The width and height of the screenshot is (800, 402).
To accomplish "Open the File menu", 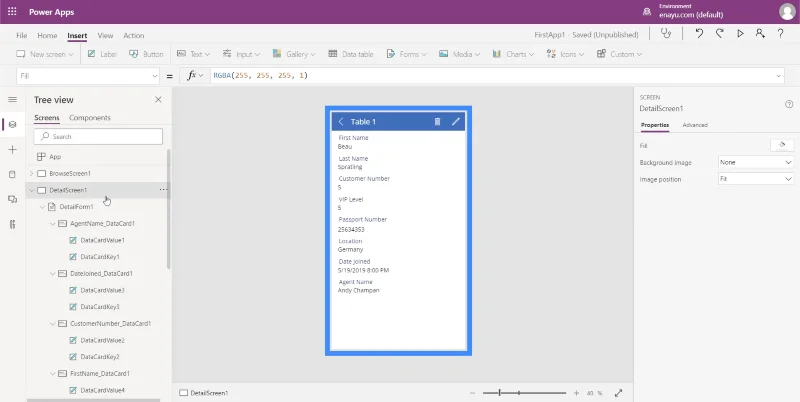I will tap(21, 36).
